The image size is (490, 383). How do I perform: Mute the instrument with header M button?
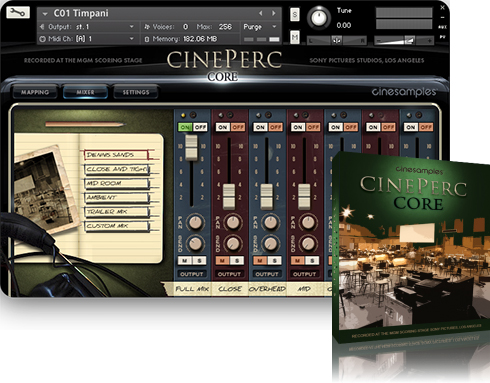coord(295,36)
